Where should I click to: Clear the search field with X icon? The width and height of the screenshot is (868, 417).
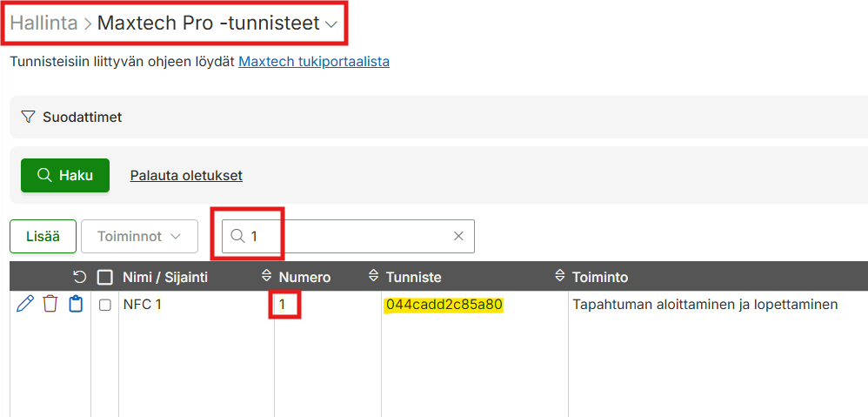pos(458,237)
